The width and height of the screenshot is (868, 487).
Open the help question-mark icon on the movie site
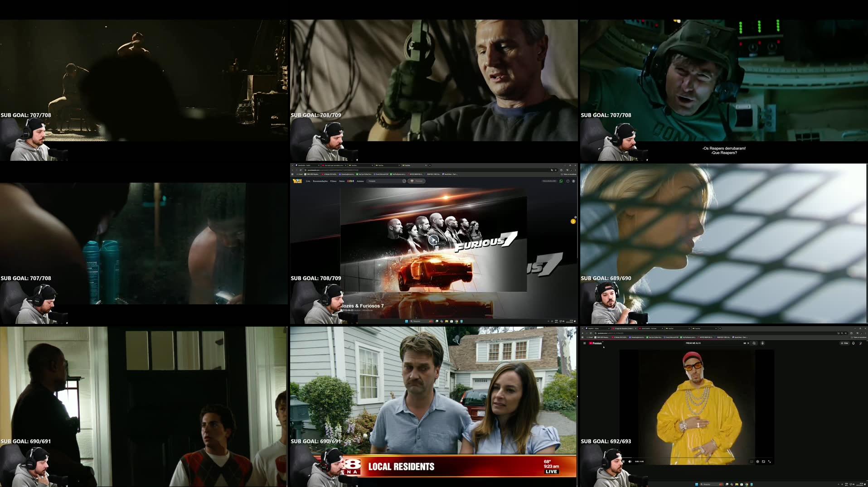(x=567, y=181)
